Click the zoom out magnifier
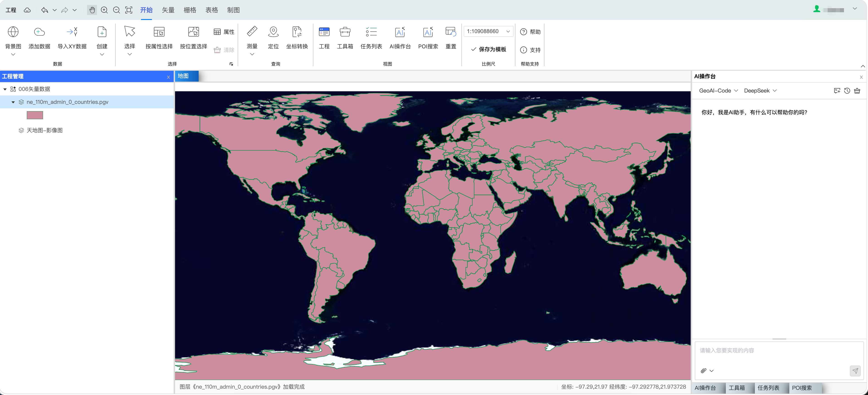The image size is (868, 395). [117, 10]
